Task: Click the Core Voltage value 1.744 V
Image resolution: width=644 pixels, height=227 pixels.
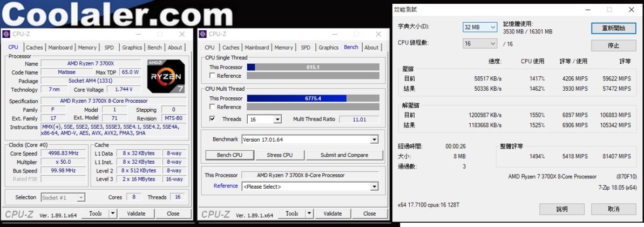Action: point(125,90)
